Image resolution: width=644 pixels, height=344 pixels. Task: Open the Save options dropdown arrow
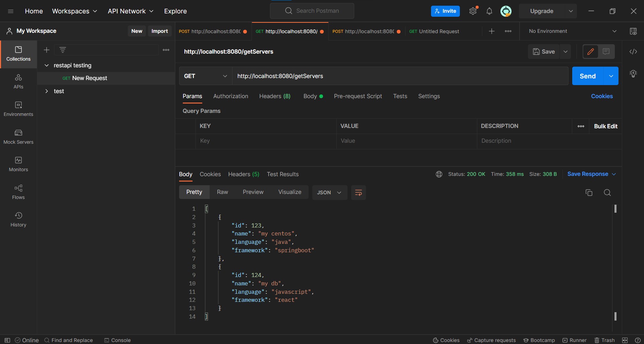[x=566, y=52]
